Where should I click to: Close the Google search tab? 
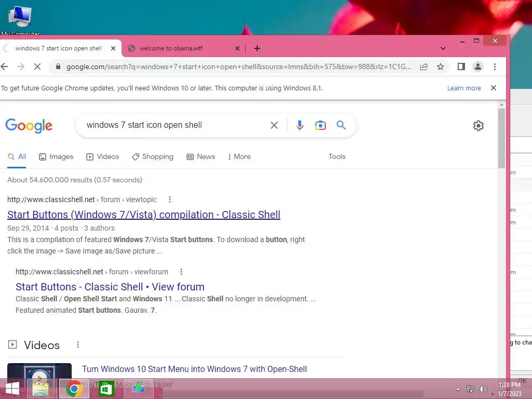click(113, 48)
